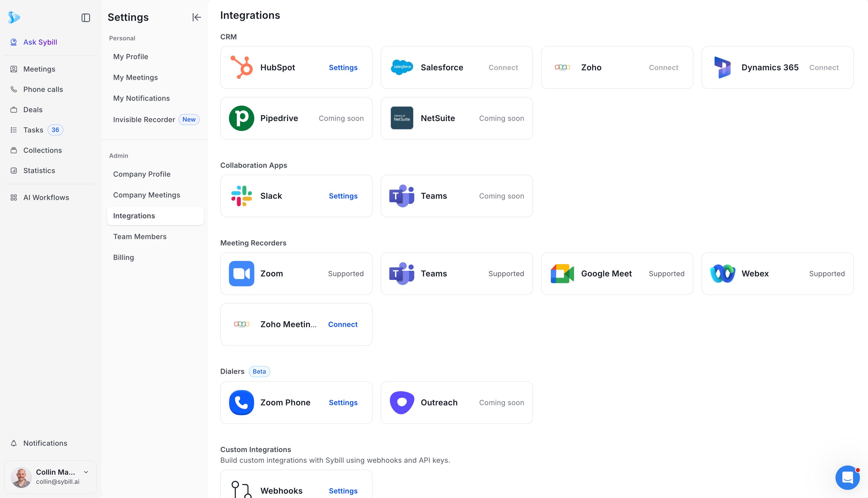868x498 pixels.
Task: Click the Webhooks icon
Action: coord(241,490)
